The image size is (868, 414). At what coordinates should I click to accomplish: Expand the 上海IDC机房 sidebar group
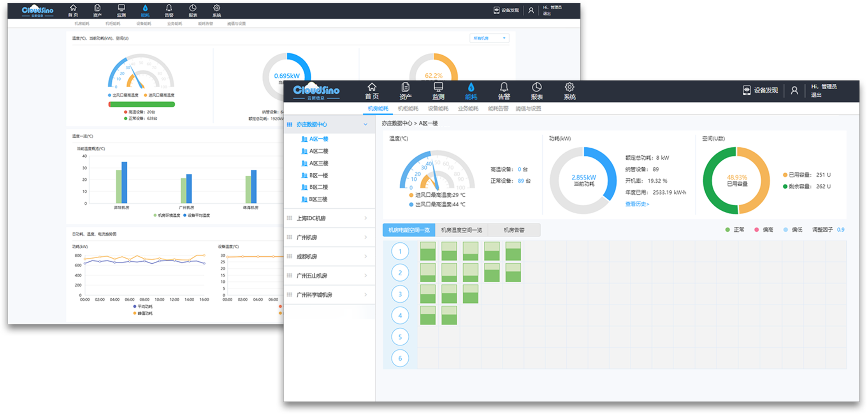[x=365, y=218]
